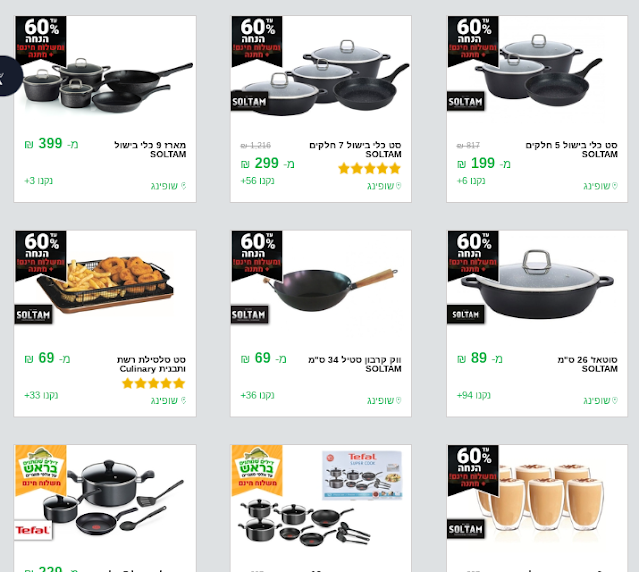Click the SOLTAM logo on 7-piece set
The image size is (639, 572).
click(x=249, y=101)
